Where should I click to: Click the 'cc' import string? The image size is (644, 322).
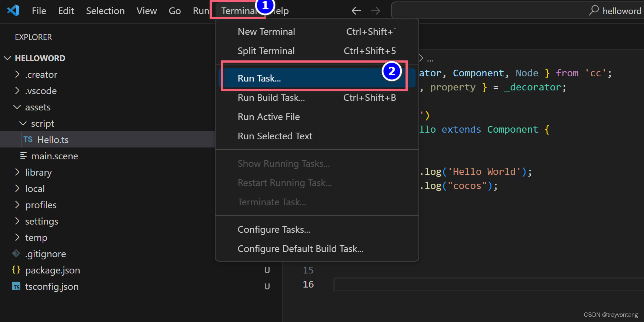coord(595,73)
